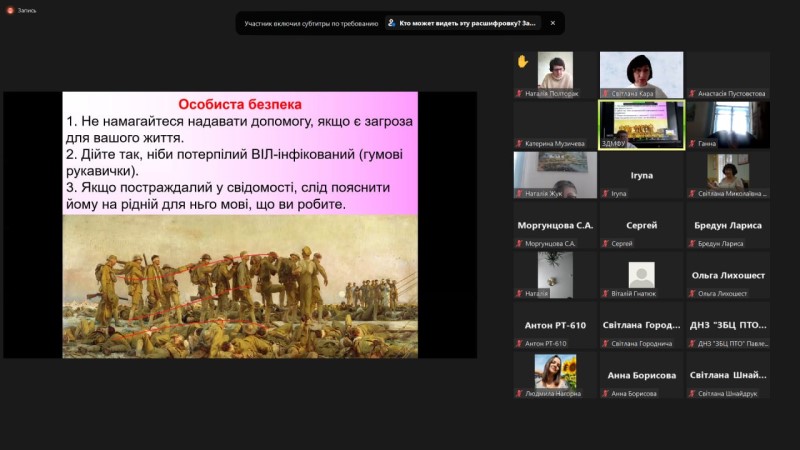800x450 pixels.
Task: Click muted mic icon beside Анастасія Пустовєтова name
Action: click(692, 93)
